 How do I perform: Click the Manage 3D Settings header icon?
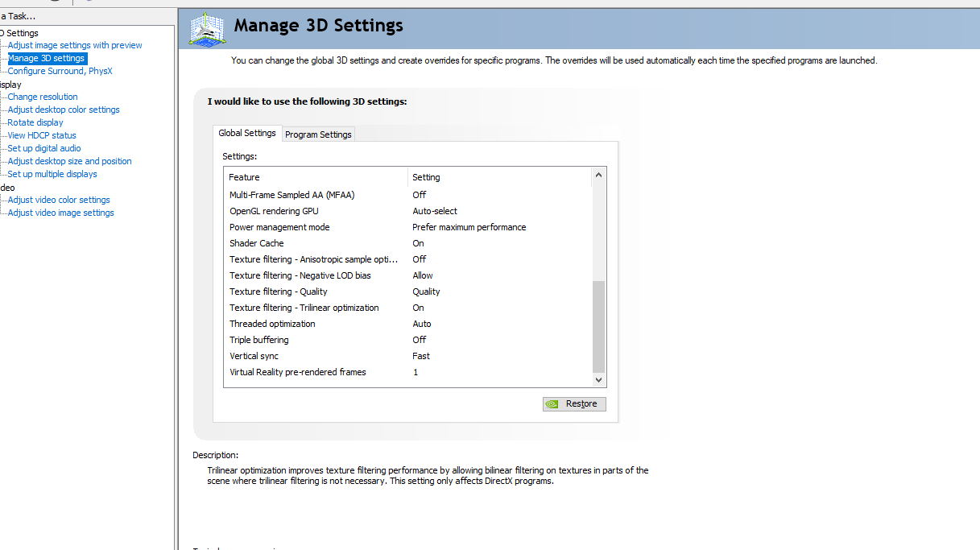(207, 29)
